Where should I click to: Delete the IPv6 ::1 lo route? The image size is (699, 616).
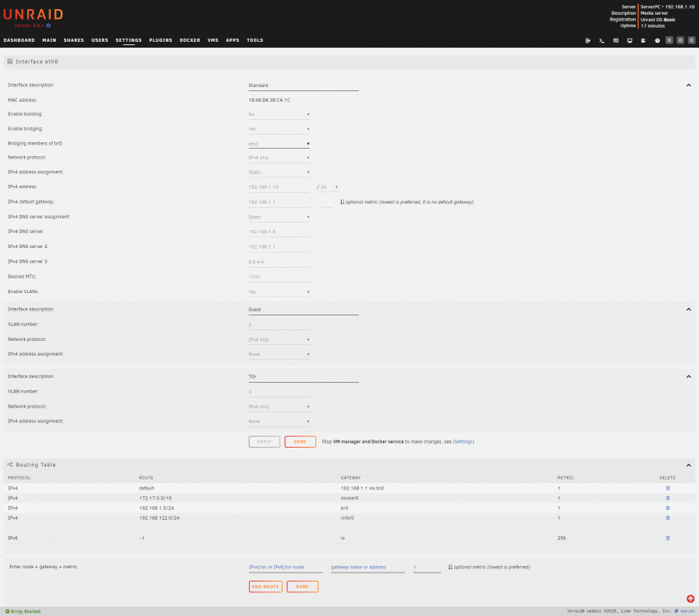(x=667, y=538)
